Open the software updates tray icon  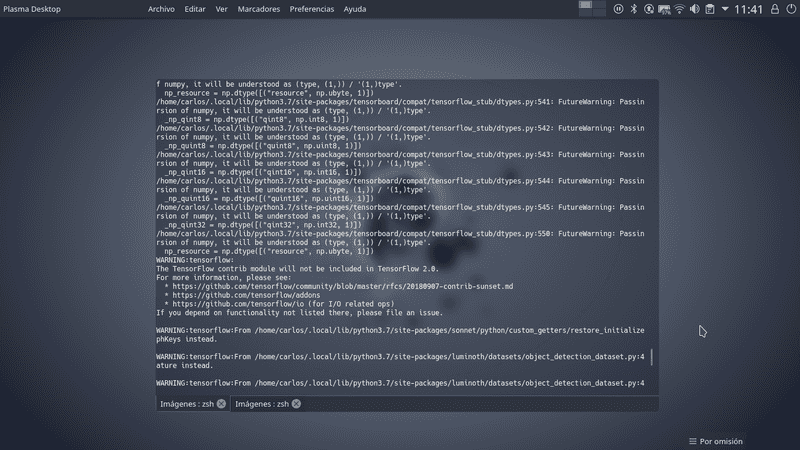click(648, 9)
